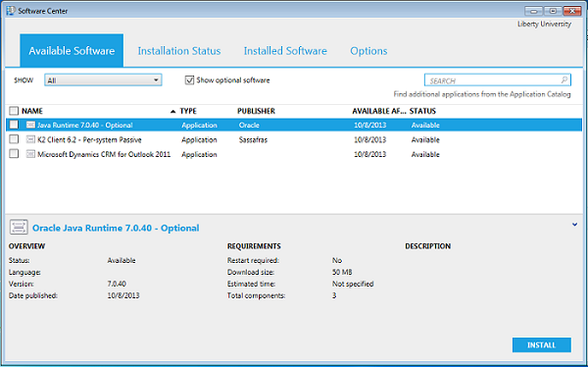Check the select-all checkbox beside NAME

click(x=14, y=111)
